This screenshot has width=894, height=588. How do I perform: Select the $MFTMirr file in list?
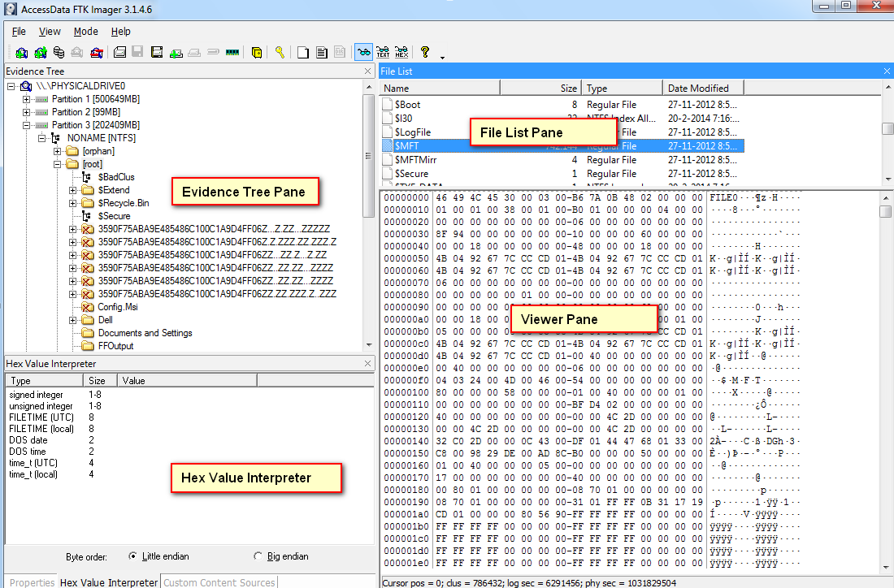pos(415,159)
